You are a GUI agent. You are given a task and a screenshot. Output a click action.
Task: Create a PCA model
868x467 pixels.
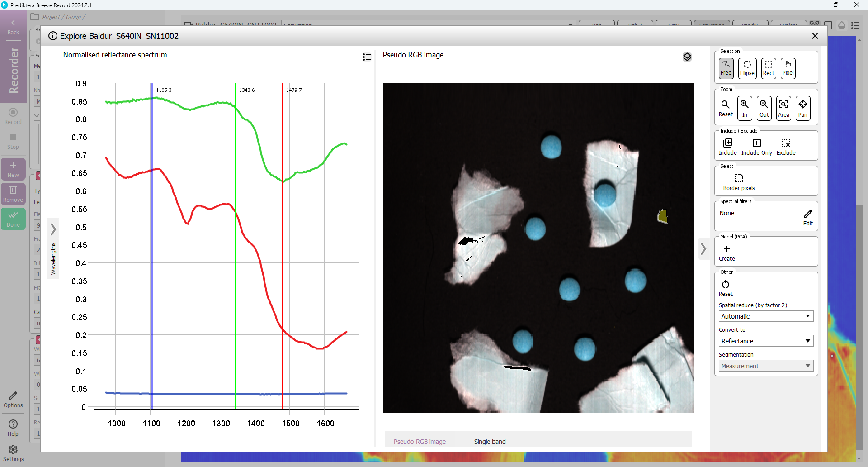click(727, 253)
